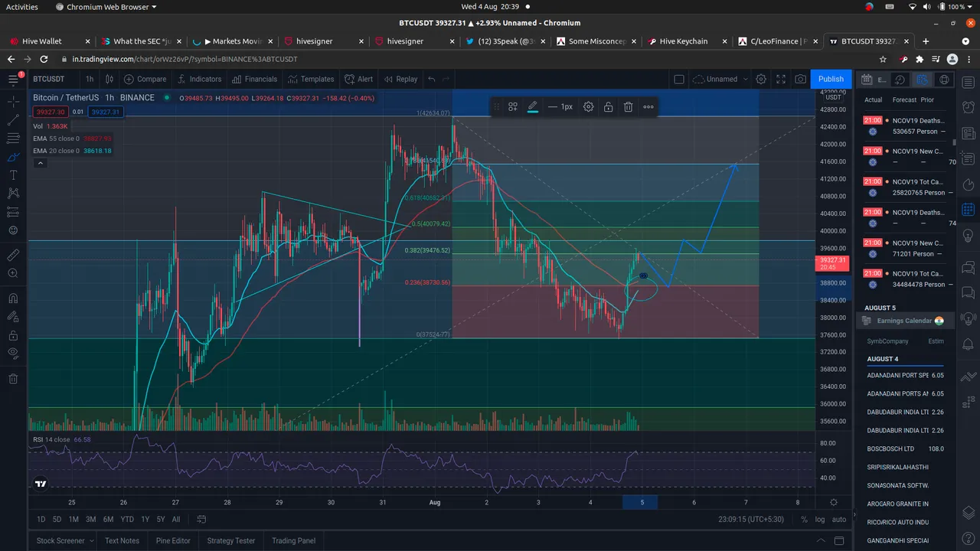Open drawing settings in the floating toolbar
The width and height of the screenshot is (980, 551).
pos(588,107)
